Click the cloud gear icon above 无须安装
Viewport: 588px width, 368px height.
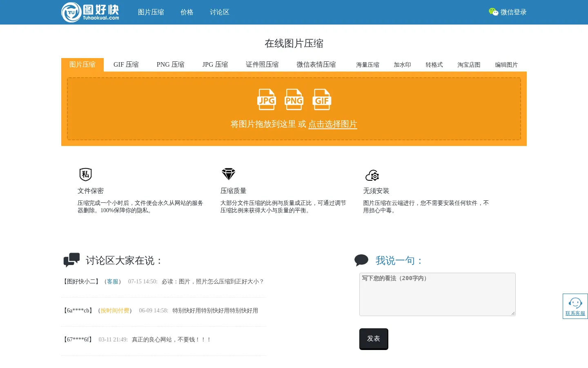coord(372,175)
